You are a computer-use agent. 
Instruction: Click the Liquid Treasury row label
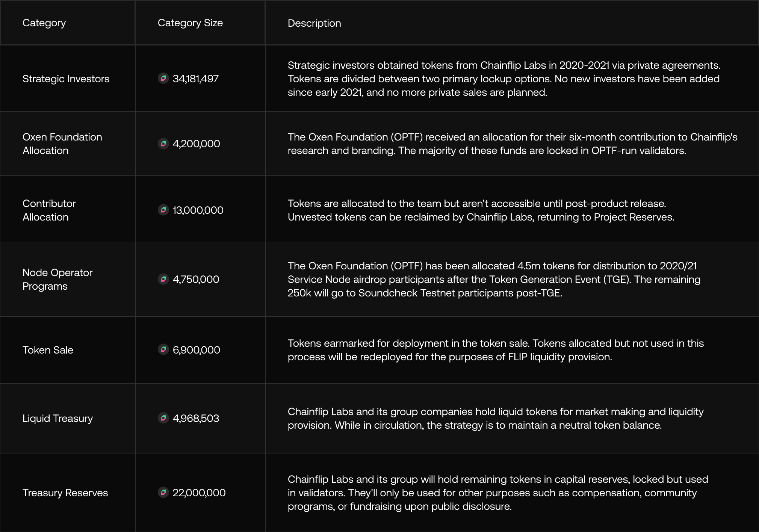pyautogui.click(x=57, y=419)
